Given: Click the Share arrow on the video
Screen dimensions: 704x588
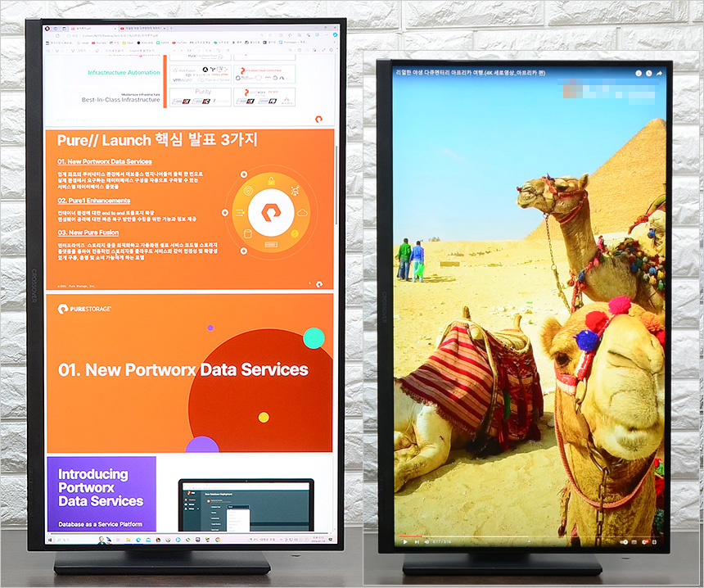Looking at the screenshot, I should pos(659,73).
